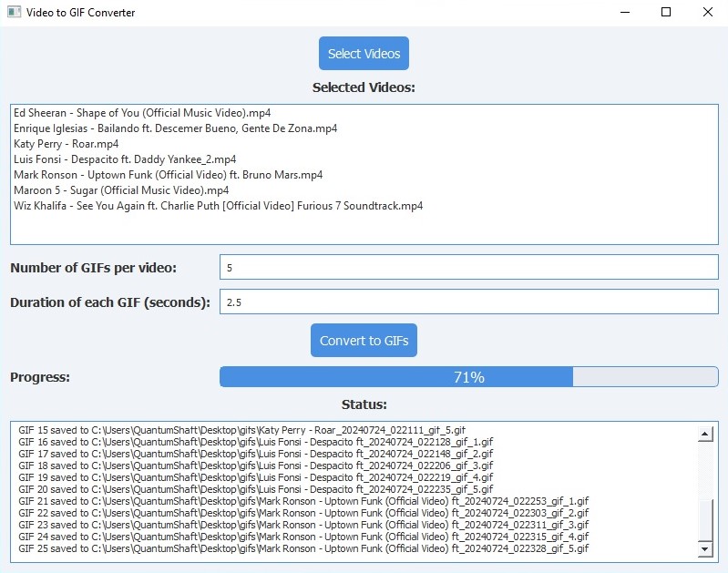The width and height of the screenshot is (728, 573).
Task: Maximize the Video to GIF Converter window
Action: tap(666, 12)
